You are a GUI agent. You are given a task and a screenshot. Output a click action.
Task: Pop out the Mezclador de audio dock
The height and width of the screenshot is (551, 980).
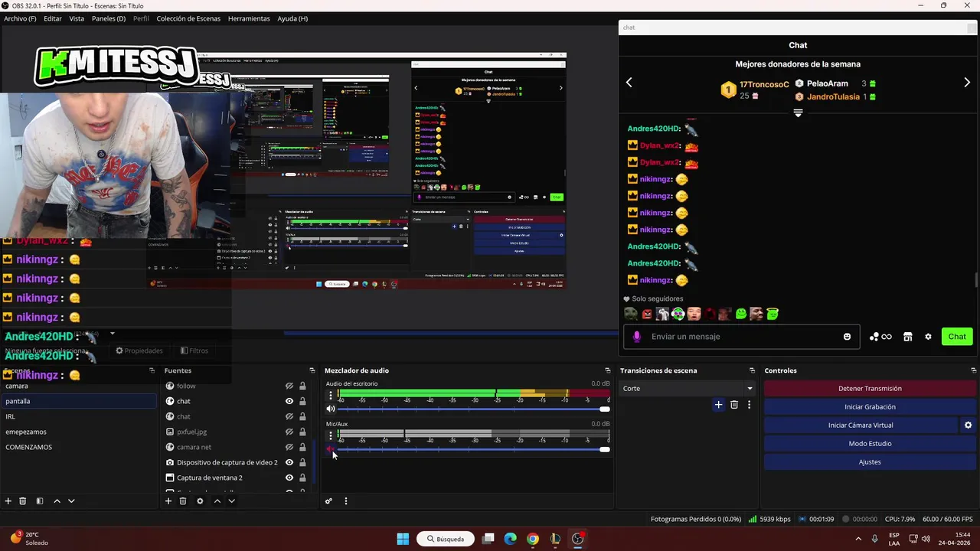[608, 370]
